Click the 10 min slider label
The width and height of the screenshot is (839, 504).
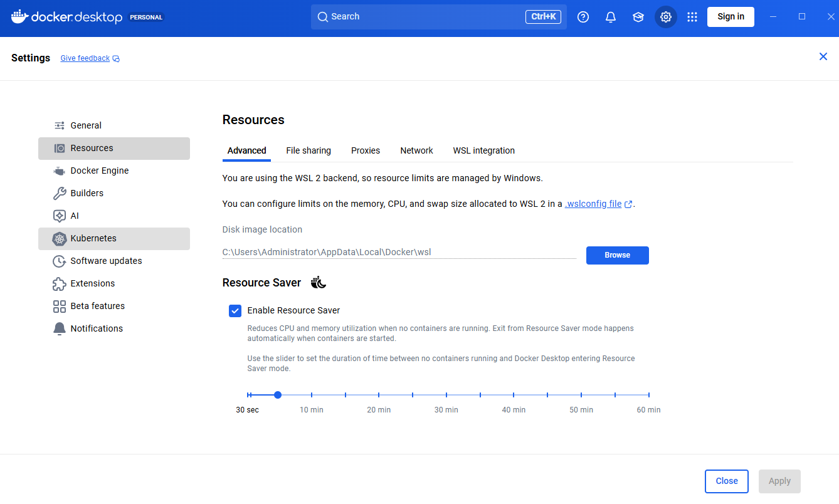tap(312, 410)
